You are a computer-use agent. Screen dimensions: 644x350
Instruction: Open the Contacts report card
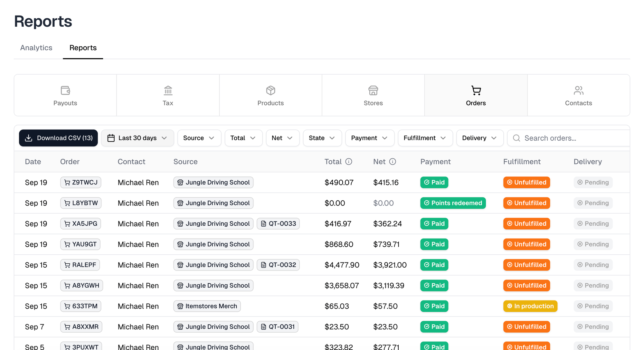click(578, 95)
